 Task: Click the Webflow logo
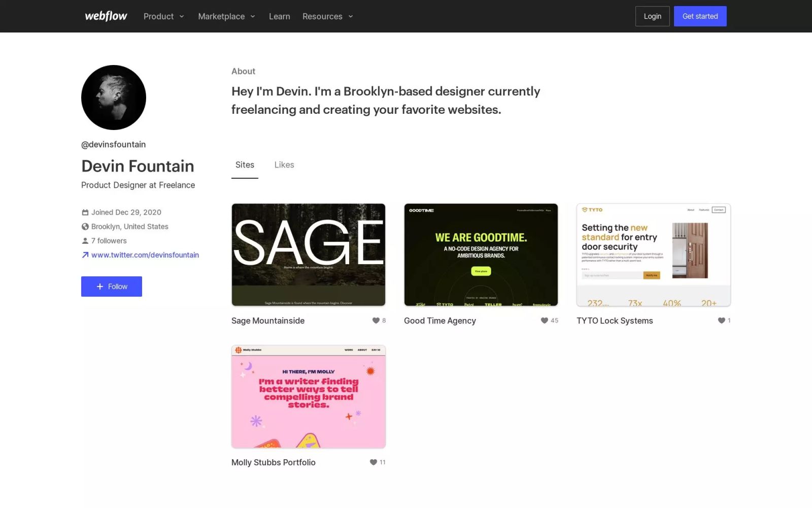point(106,16)
